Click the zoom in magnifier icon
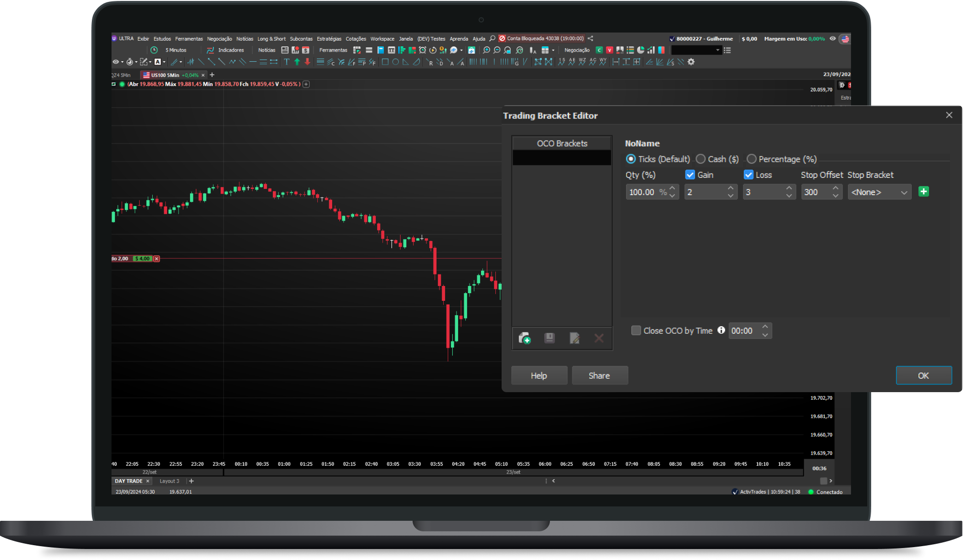Screen dimensions: 963x560 click(487, 50)
